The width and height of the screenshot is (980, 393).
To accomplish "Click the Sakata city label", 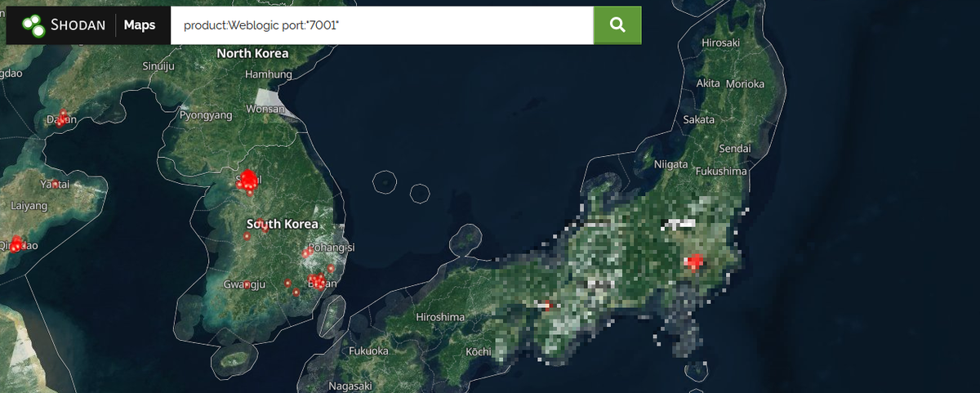I will coord(699,119).
